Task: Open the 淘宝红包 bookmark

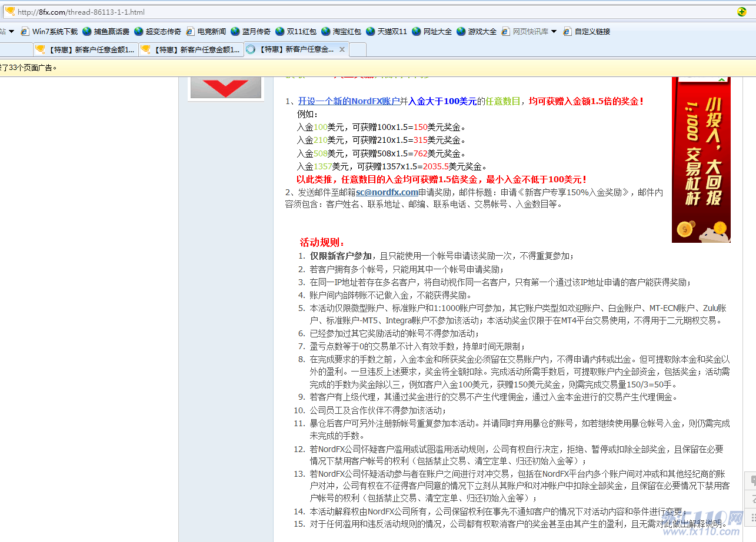Action: coord(341,32)
